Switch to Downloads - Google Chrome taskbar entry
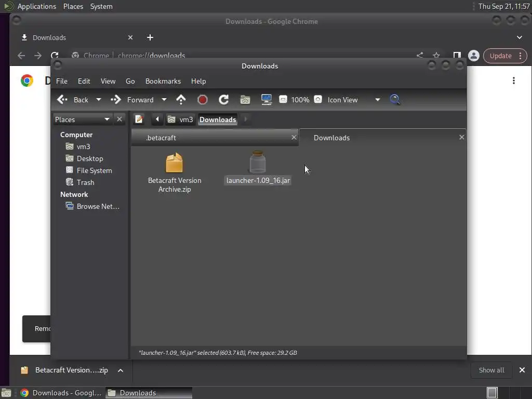Screen dimensions: 532x399 [x=61, y=393]
